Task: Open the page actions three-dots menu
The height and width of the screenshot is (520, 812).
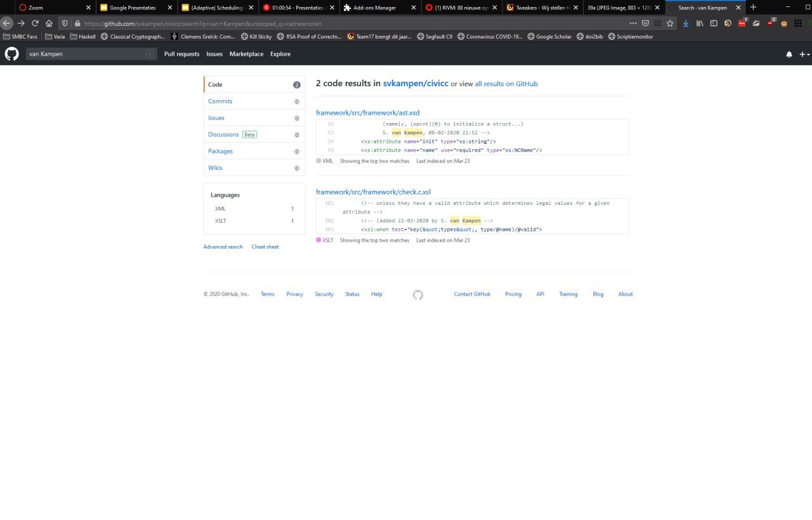Action: tap(632, 23)
